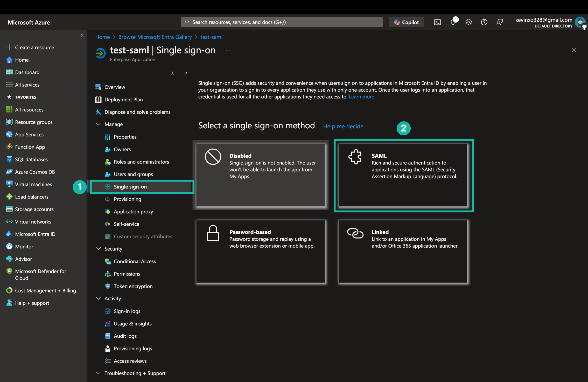This screenshot has height=382, width=588.
Task: Go to Browse Microsoft Entra Gallery breadcrumb
Action: [155, 37]
